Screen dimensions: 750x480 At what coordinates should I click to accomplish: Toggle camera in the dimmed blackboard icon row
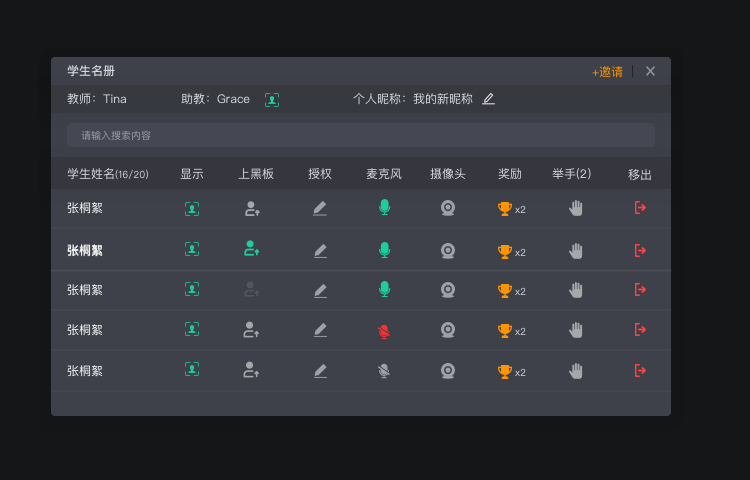[x=448, y=290]
